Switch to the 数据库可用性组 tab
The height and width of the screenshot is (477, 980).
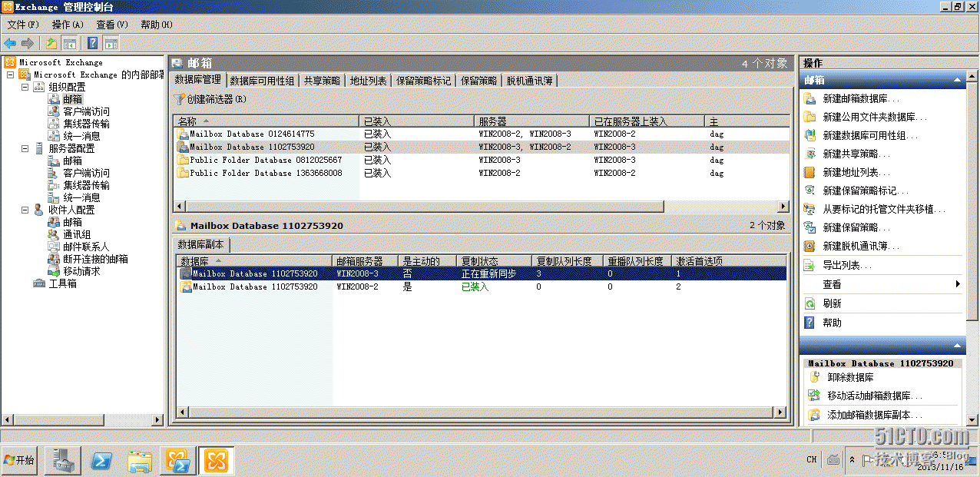[262, 81]
